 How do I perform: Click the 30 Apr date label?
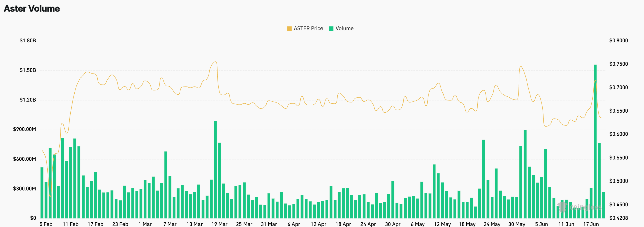pyautogui.click(x=393, y=224)
